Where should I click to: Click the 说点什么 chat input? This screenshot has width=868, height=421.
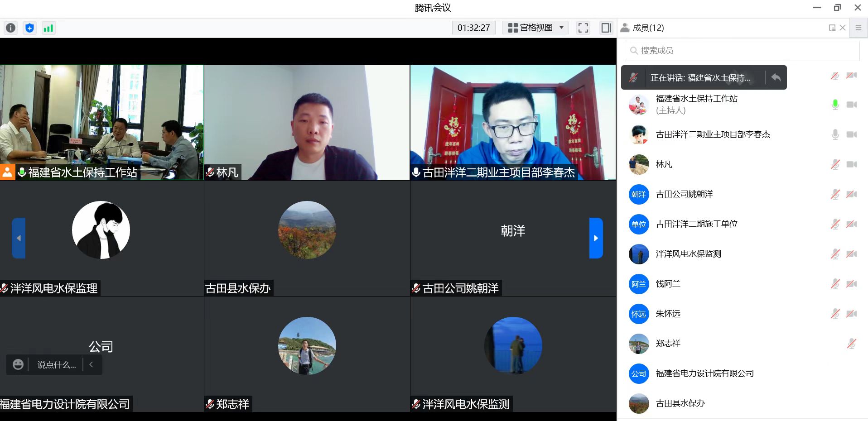(56, 365)
